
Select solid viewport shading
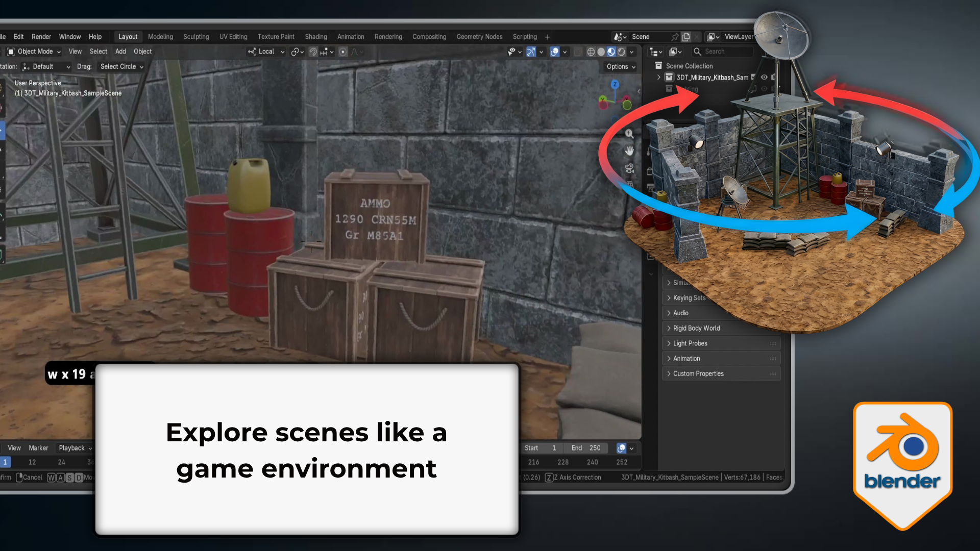[601, 52]
